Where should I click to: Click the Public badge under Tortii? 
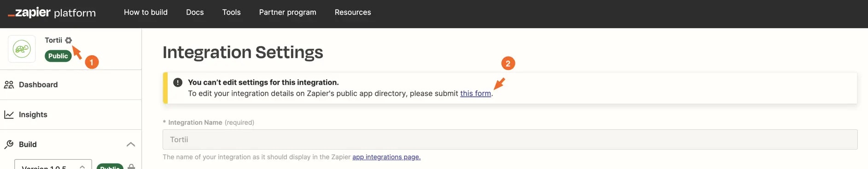(58, 56)
